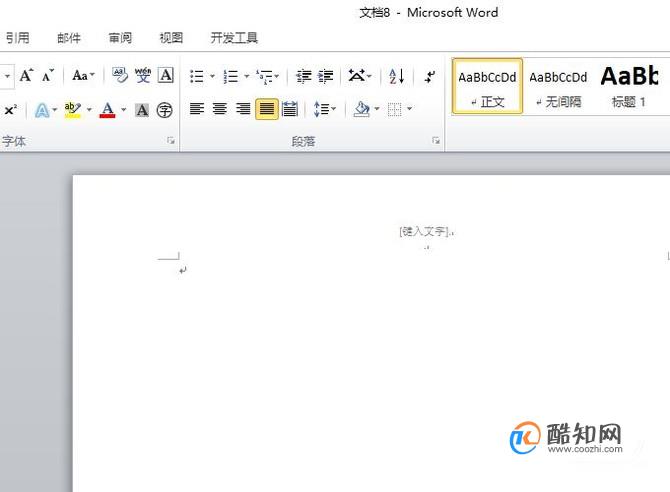The image size is (670, 492).
Task: Toggle Show/Hide paragraph marks
Action: click(x=429, y=77)
